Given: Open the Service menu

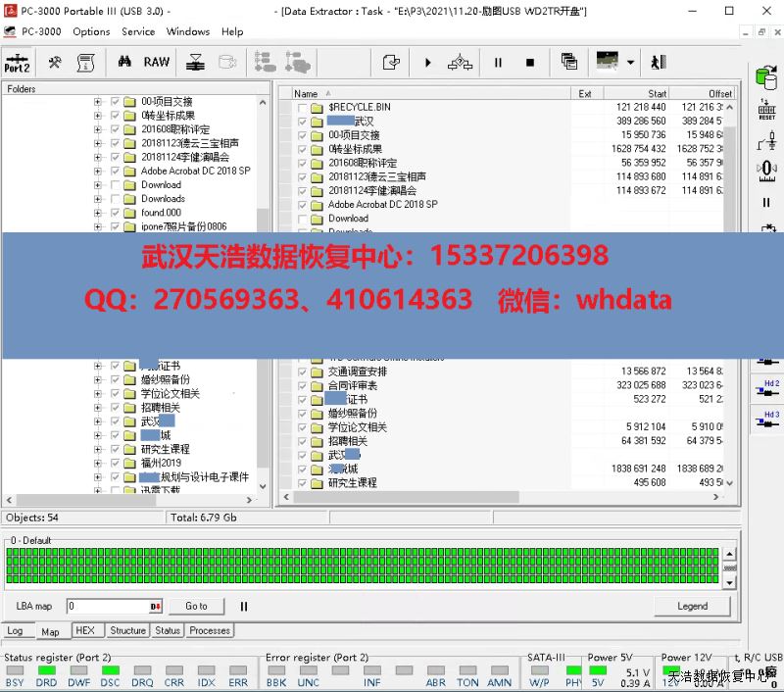Looking at the screenshot, I should click(138, 31).
